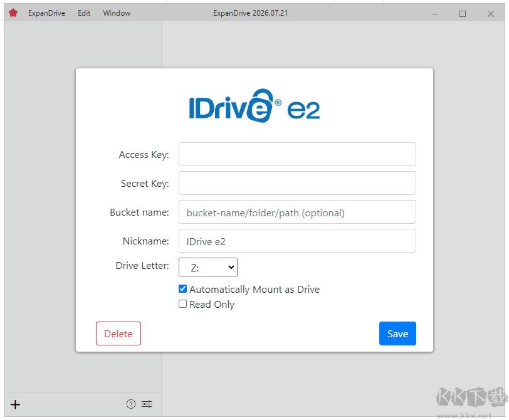Click the red ExpanDrive app logo icon
The image size is (509, 420).
coord(13,13)
